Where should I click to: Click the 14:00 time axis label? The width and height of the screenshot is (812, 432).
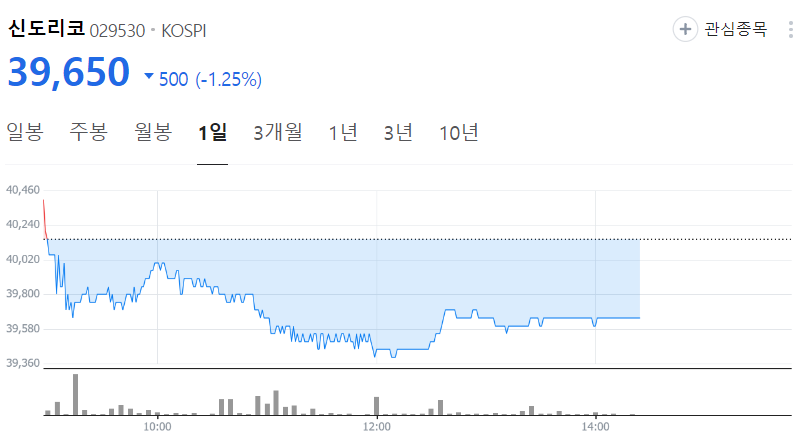tap(596, 426)
